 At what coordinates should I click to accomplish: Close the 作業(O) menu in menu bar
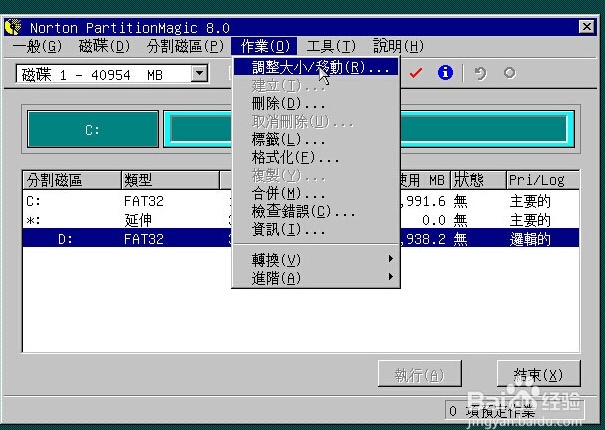(x=264, y=47)
